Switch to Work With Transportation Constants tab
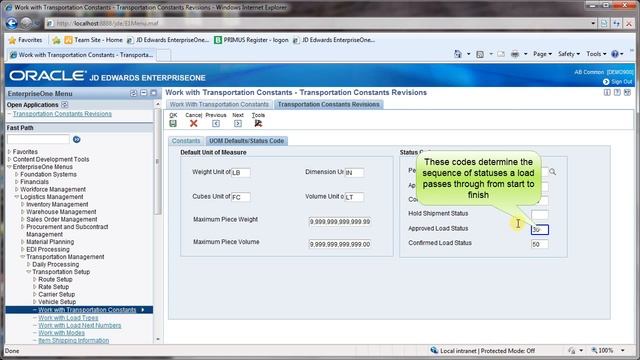The width and height of the screenshot is (640, 360). click(219, 104)
